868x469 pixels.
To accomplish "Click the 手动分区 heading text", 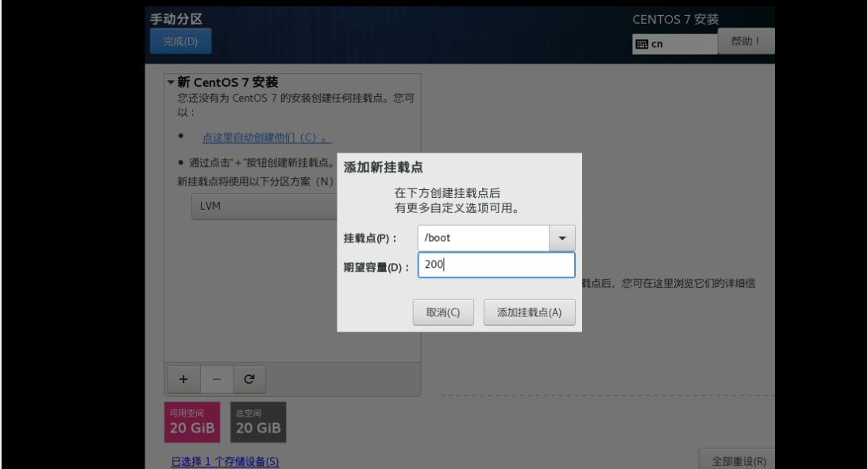I will tap(176, 19).
